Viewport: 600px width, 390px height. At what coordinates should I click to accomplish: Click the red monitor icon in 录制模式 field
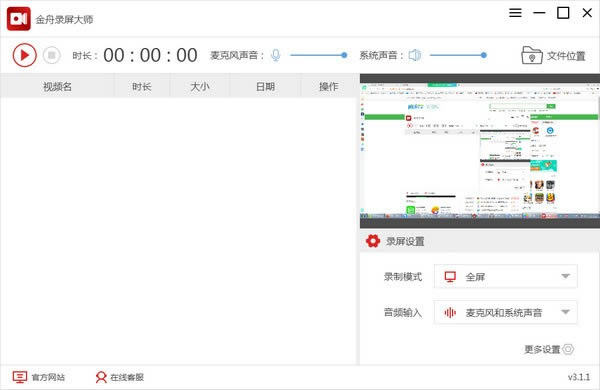click(x=450, y=276)
